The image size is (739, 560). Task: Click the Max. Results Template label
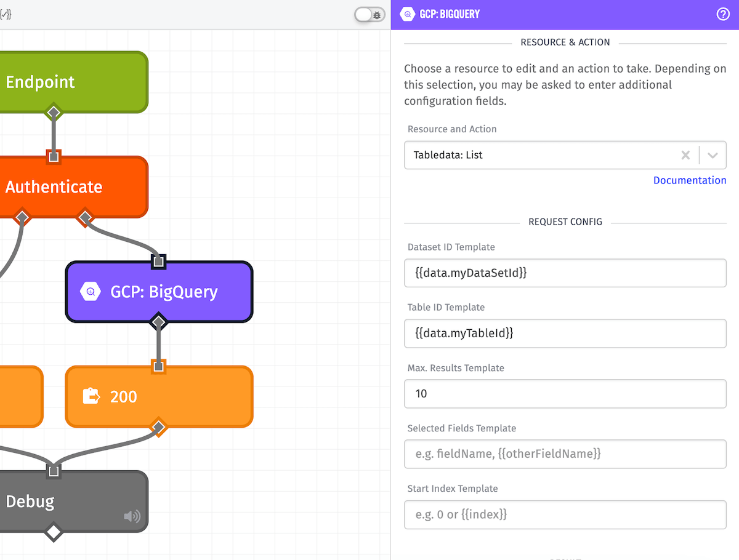click(x=456, y=368)
